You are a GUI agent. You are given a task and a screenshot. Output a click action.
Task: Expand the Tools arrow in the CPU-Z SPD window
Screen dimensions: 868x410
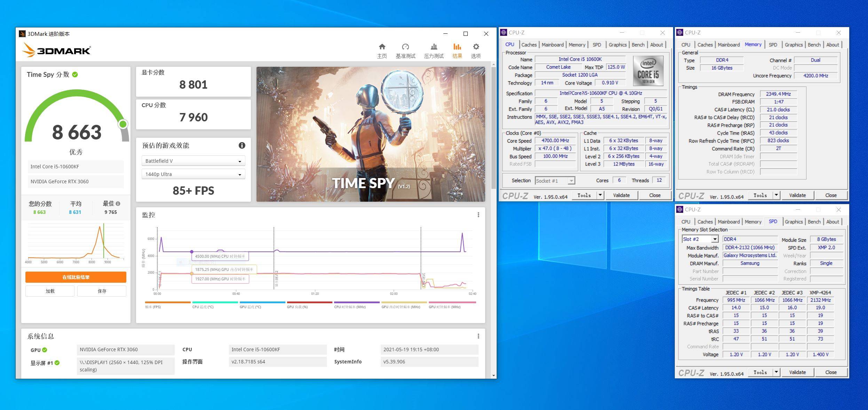[776, 372]
